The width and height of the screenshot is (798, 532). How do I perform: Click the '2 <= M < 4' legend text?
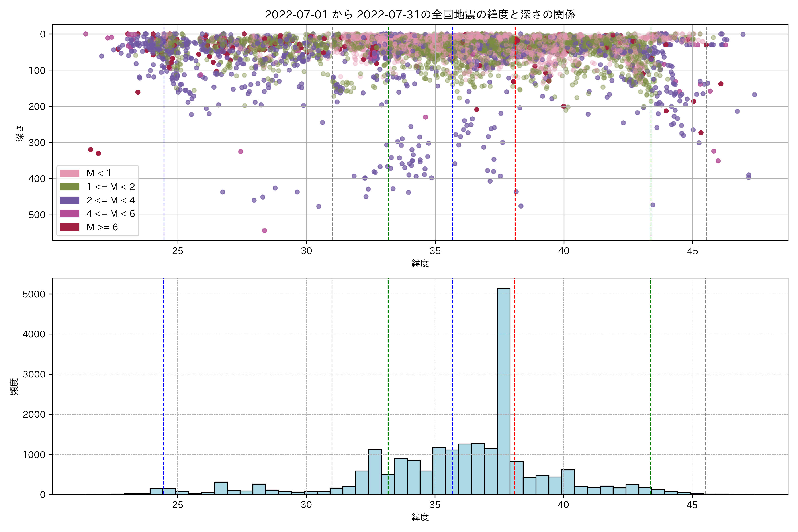(111, 200)
